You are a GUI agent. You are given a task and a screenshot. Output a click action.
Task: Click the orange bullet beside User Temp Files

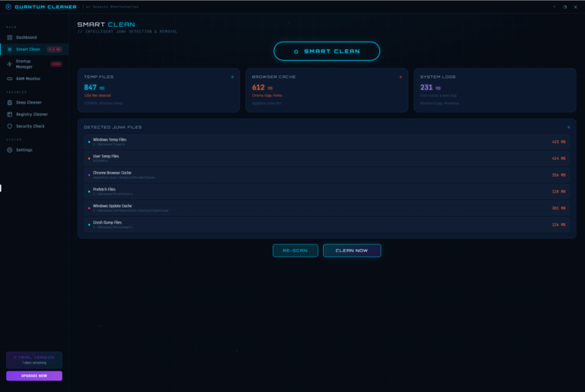89,158
